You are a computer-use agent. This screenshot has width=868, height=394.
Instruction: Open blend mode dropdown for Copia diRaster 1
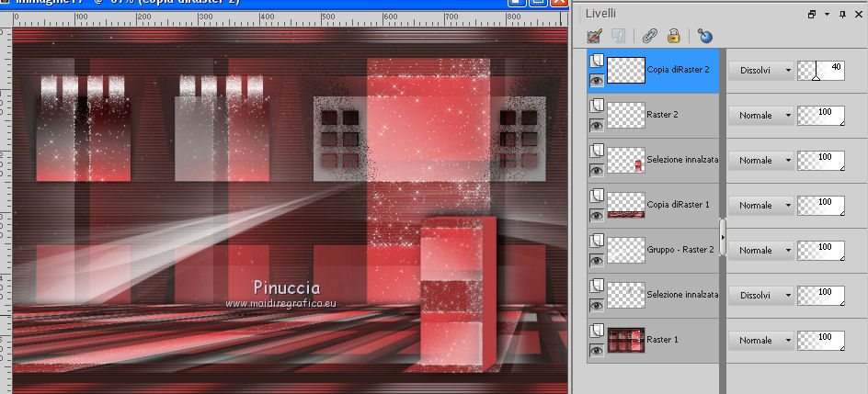[761, 205]
